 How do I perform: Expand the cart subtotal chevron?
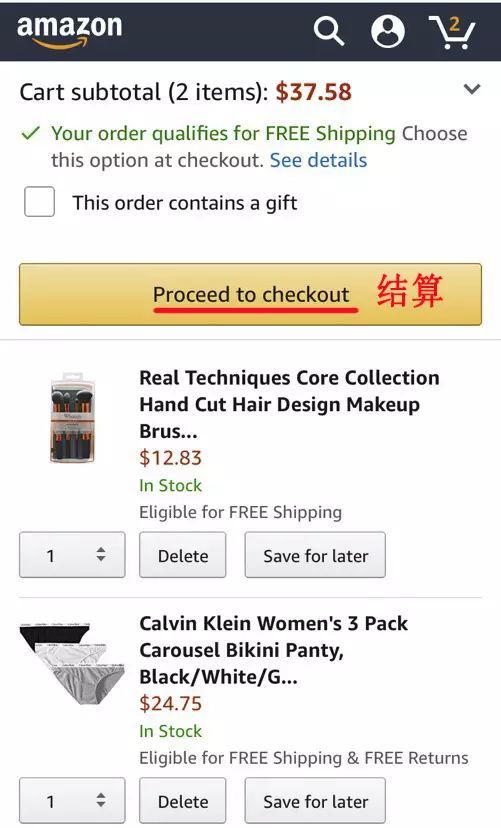[x=471, y=89]
